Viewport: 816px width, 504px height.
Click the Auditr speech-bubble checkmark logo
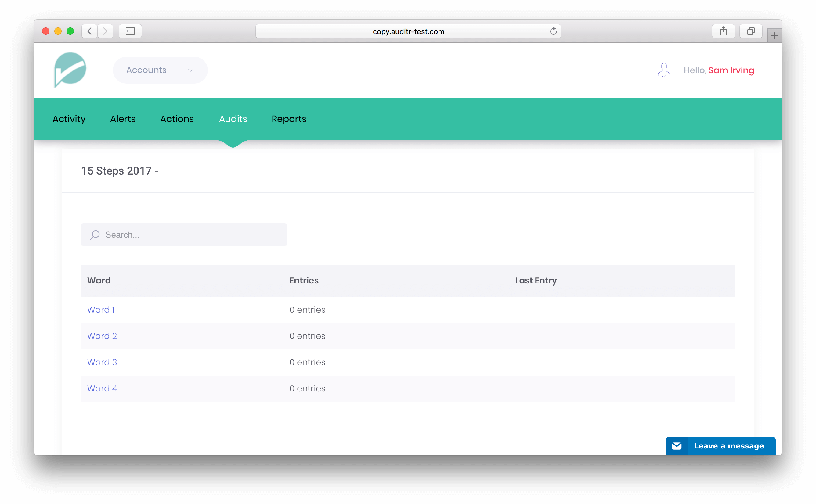(x=70, y=70)
